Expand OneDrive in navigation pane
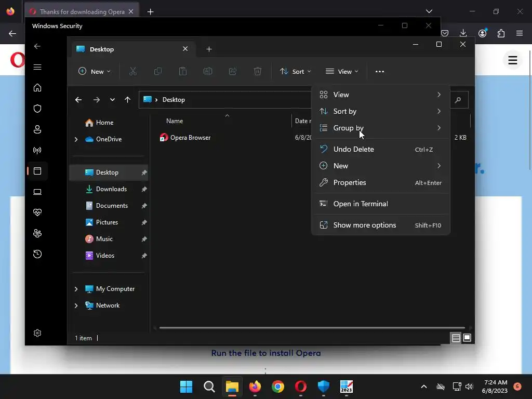Screen dimensions: 532x399 click(76, 139)
